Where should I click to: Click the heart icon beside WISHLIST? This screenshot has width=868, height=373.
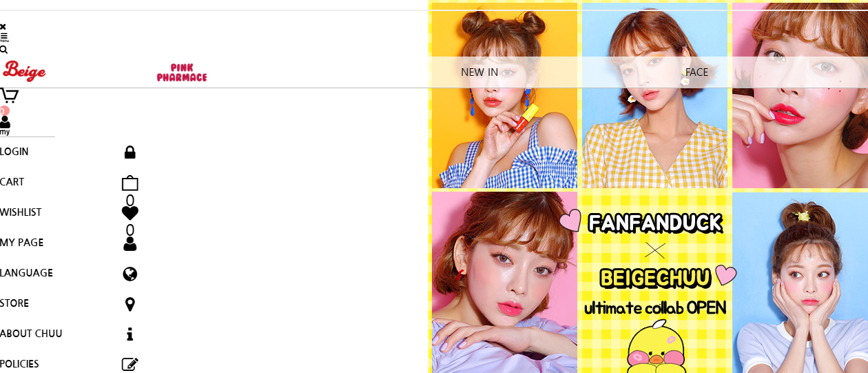click(x=130, y=213)
